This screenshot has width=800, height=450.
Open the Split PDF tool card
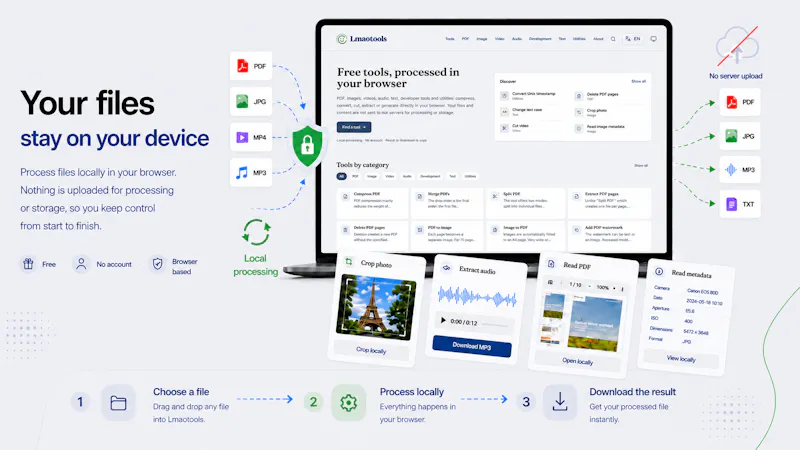526,203
